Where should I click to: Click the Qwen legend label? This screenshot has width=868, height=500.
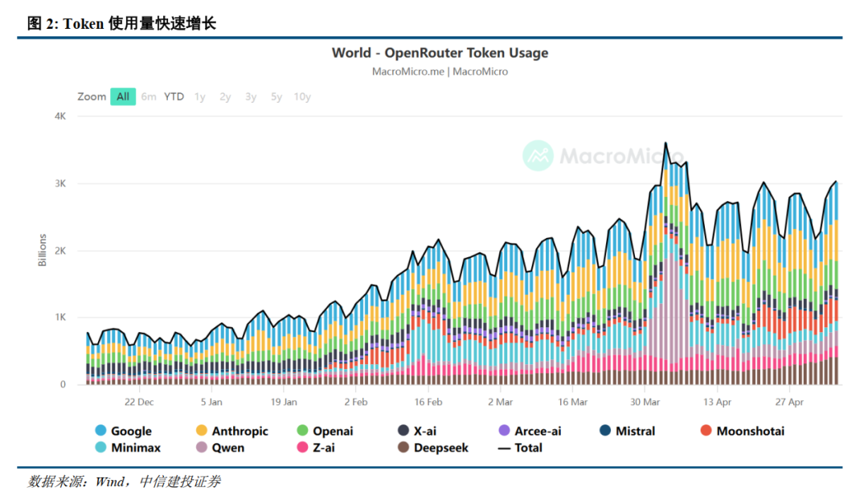(228, 448)
